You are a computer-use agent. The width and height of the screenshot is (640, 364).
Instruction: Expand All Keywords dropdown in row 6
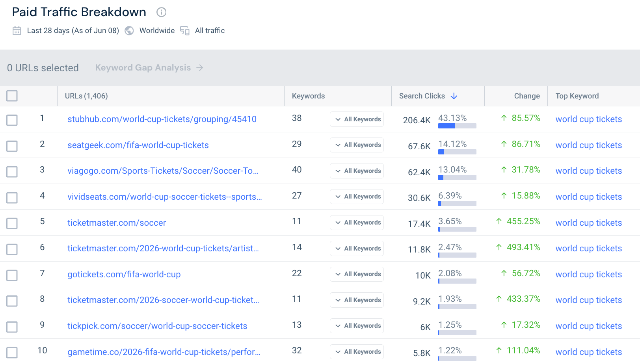[357, 249]
